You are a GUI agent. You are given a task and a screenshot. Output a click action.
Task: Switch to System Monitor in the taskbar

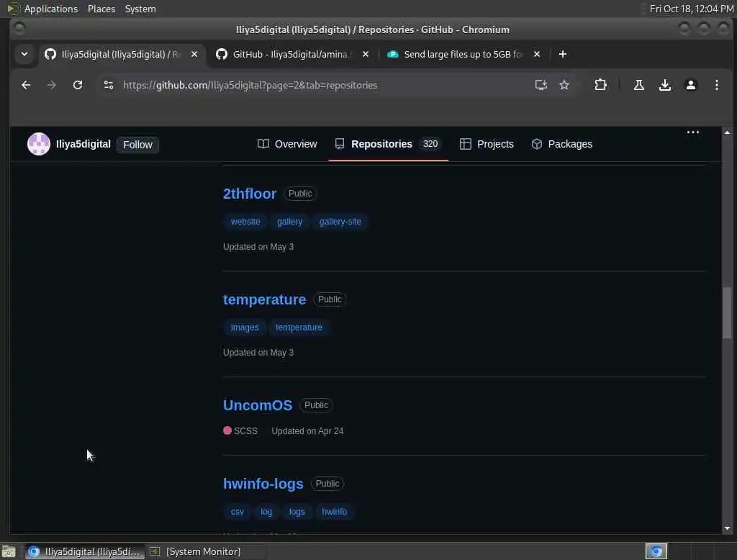click(196, 551)
